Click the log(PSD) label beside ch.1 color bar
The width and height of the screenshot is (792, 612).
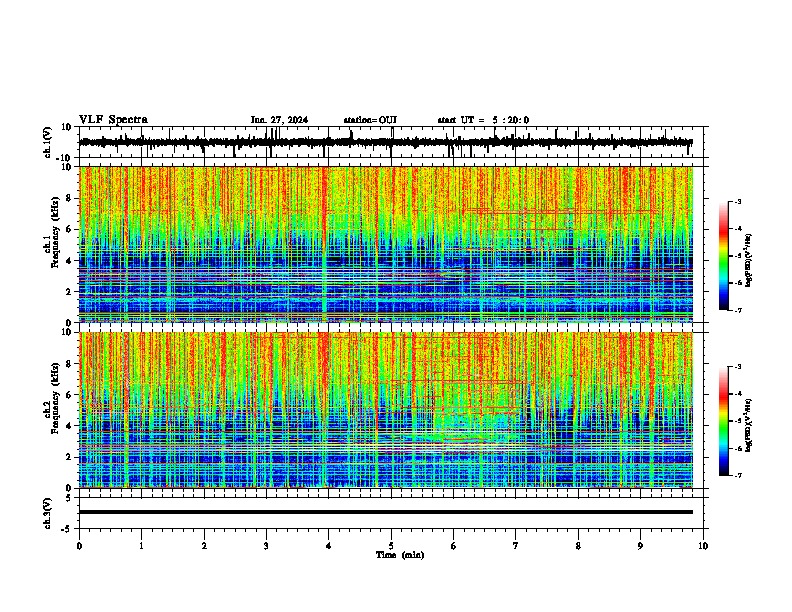pyautogui.click(x=749, y=261)
